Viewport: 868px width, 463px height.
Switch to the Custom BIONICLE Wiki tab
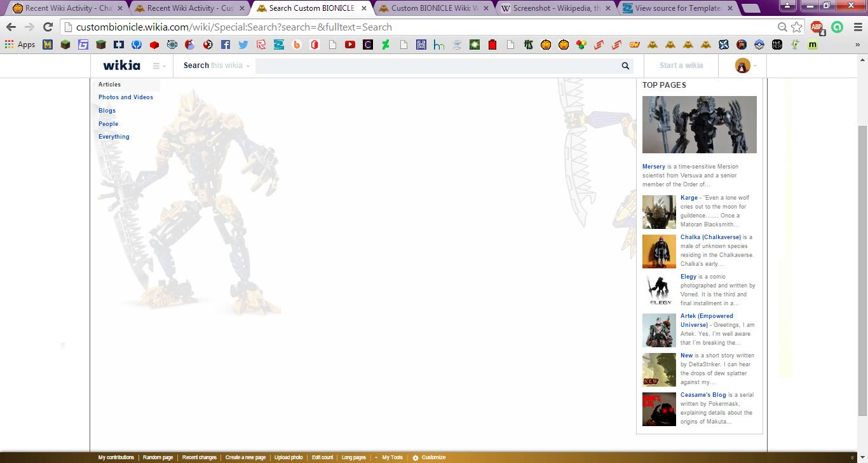[x=435, y=8]
